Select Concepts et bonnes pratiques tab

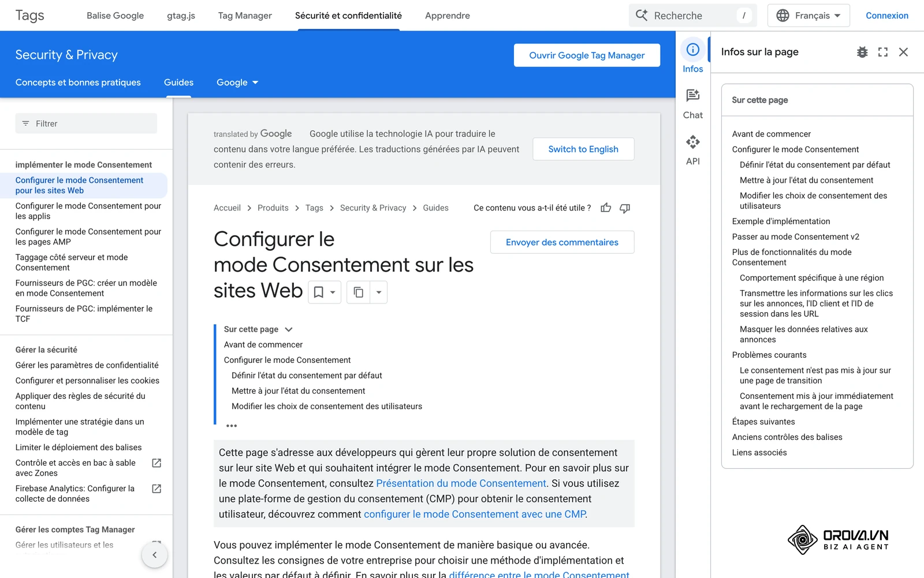78,83
